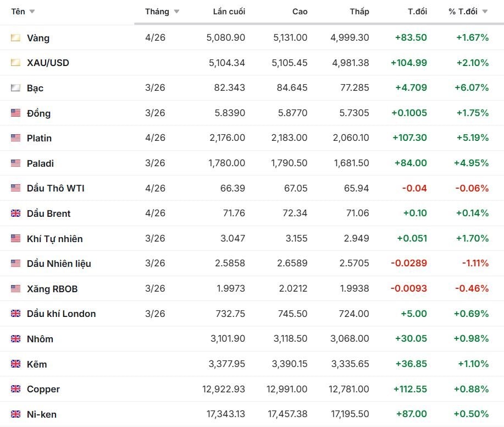Sort by % T.đổi dropdown arrow
The width and height of the screenshot is (504, 427).
[x=485, y=12]
